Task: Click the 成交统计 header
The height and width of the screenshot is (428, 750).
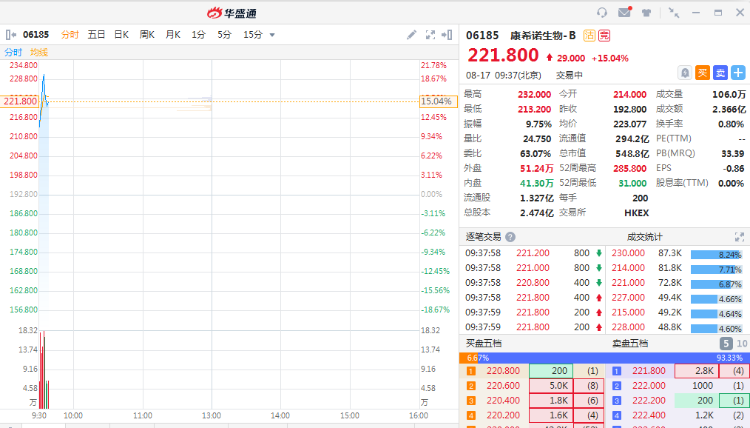Action: (x=644, y=237)
